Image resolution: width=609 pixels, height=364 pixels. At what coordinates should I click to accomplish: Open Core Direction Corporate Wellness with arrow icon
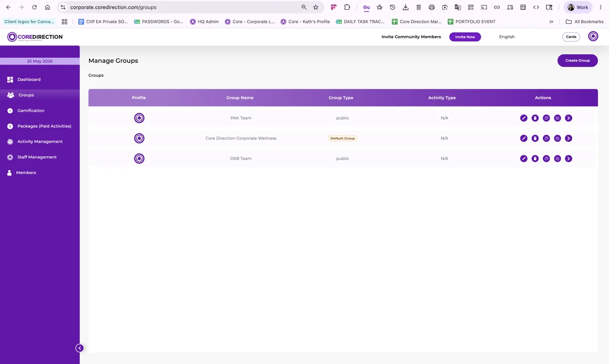tap(569, 138)
